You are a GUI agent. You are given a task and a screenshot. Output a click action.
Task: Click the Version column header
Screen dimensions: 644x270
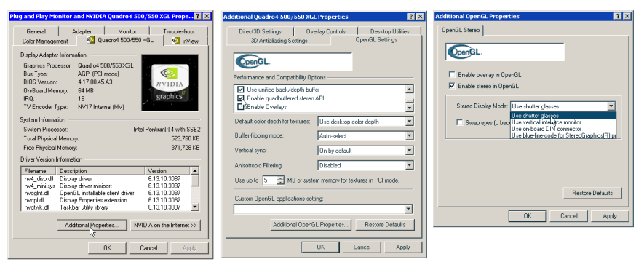coord(168,170)
